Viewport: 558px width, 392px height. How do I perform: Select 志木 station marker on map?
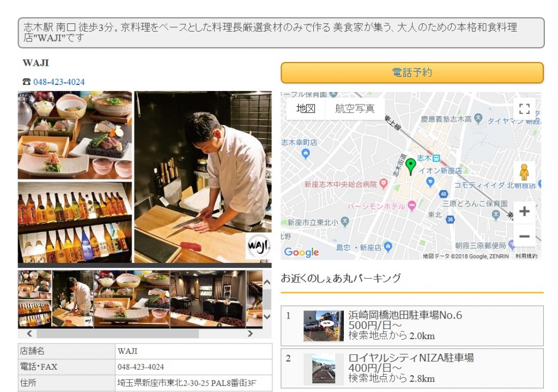[436, 158]
